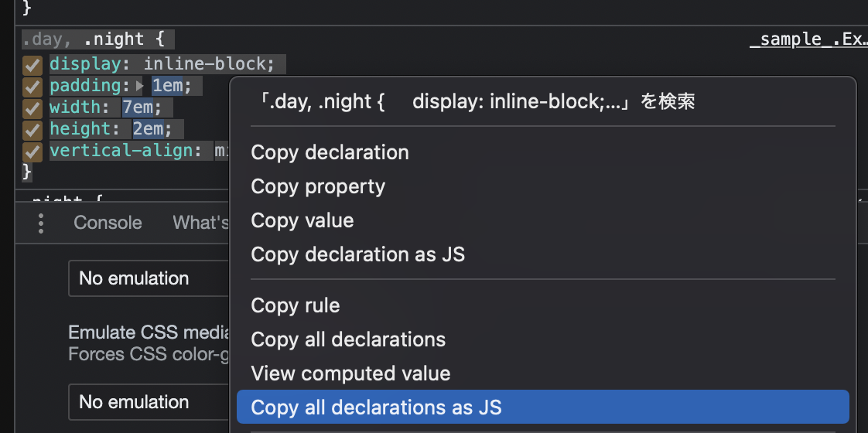The height and width of the screenshot is (433, 868).
Task: Toggle the height declaration checkbox
Action: (x=32, y=129)
